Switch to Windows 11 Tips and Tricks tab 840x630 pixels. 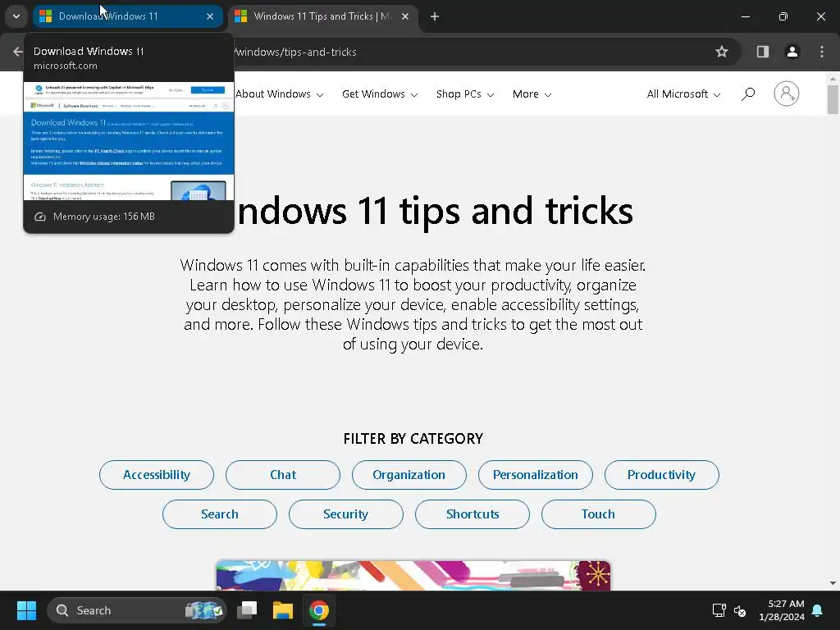[x=323, y=16]
